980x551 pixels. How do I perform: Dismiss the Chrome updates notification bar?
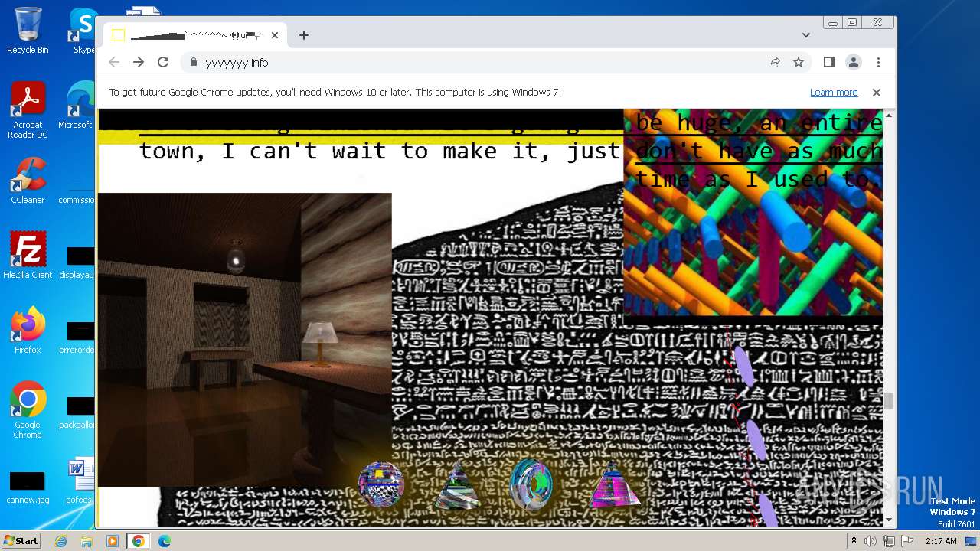[877, 93]
